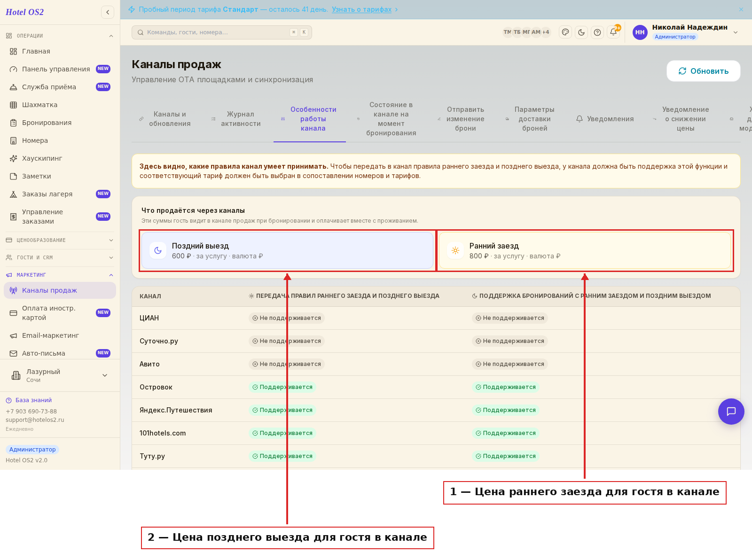Open Email-маркетинг

(x=60, y=335)
